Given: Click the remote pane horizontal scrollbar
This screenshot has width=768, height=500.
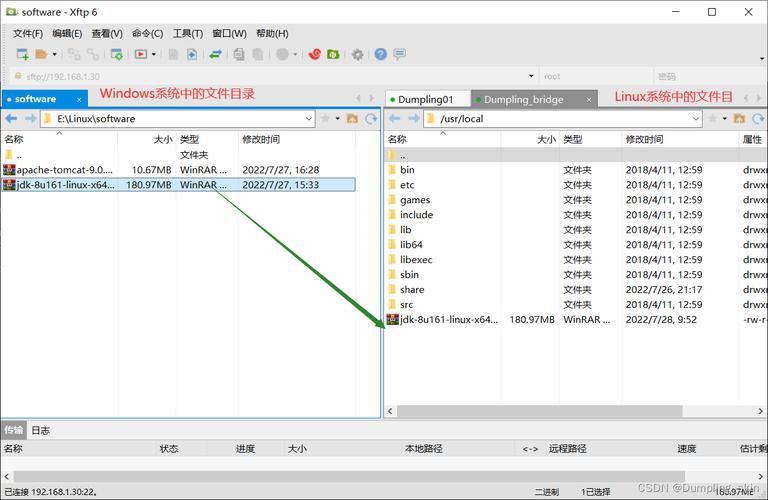Looking at the screenshot, I should coord(540,411).
